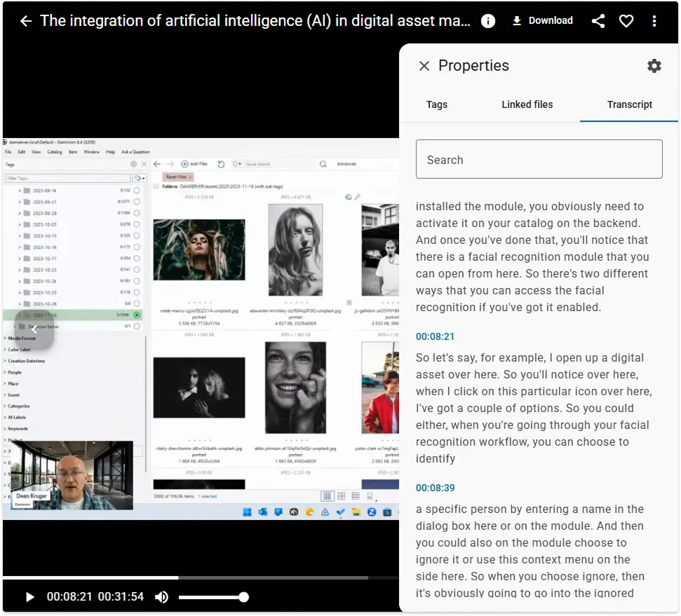Image resolution: width=681 pixels, height=616 pixels.
Task: Jump to transcript timestamp 00:08:21
Action: 435,336
